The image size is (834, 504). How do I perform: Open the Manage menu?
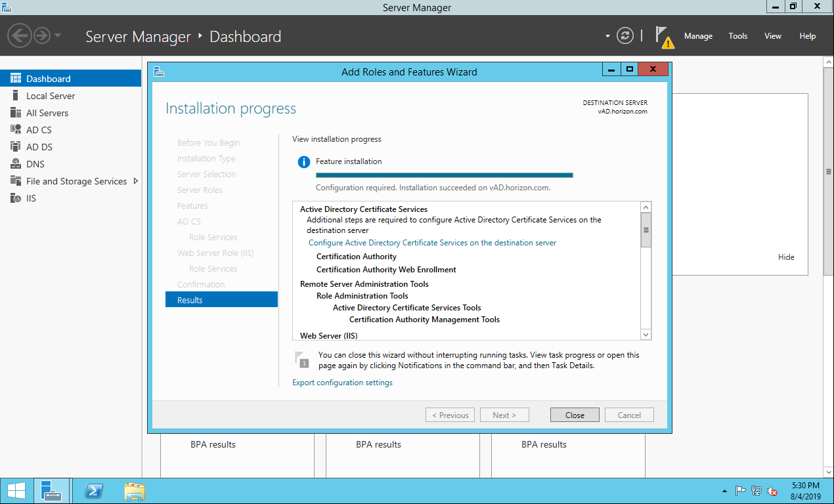pyautogui.click(x=698, y=36)
